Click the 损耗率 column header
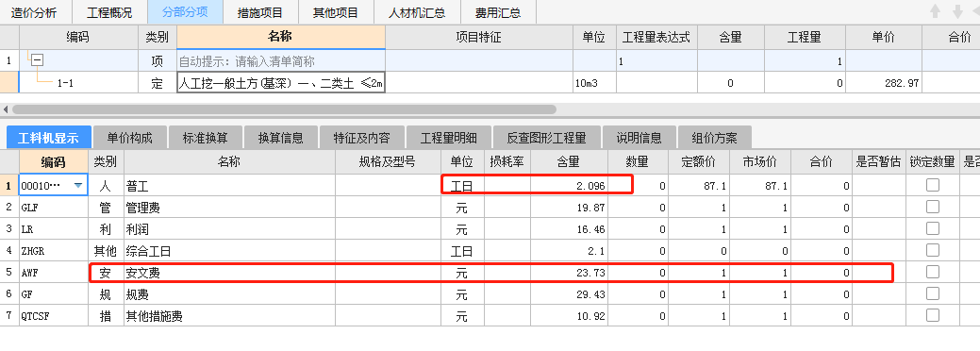 [x=507, y=162]
